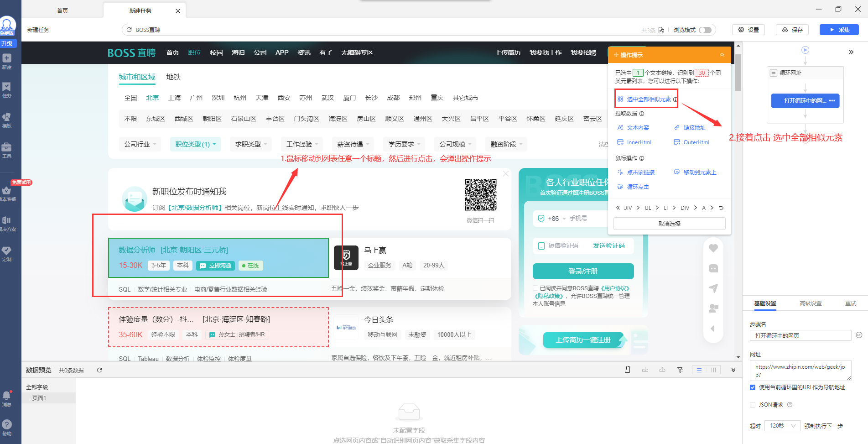Switch to the 地铁 tab

coord(173,77)
